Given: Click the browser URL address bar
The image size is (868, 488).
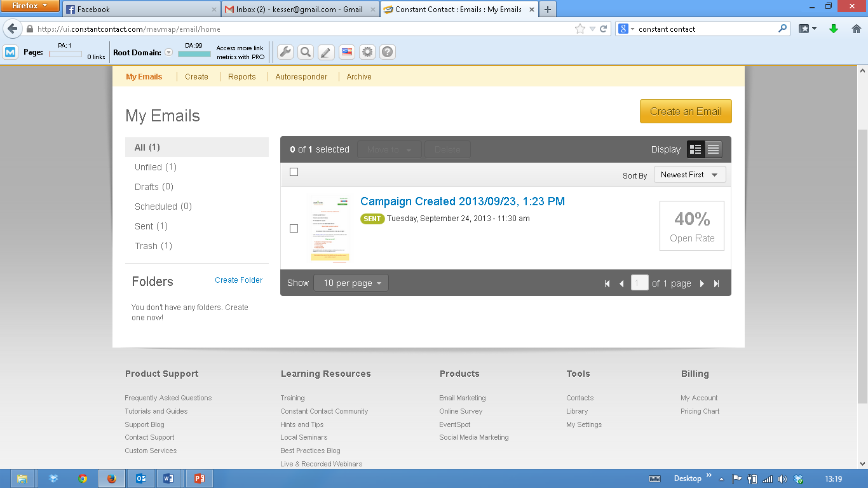Looking at the screenshot, I should pos(305,29).
